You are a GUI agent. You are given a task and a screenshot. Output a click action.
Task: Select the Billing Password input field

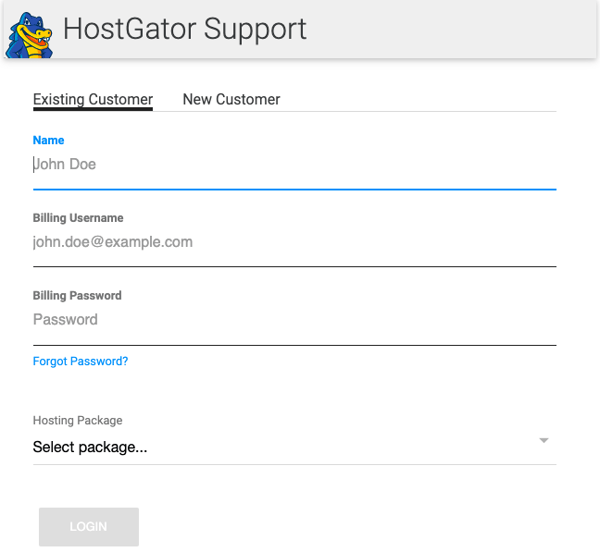coord(294,320)
